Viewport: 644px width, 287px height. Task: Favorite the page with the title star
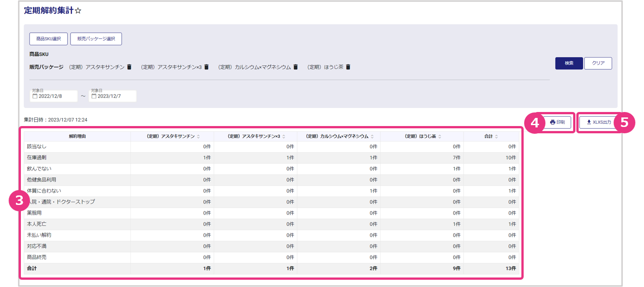78,10
